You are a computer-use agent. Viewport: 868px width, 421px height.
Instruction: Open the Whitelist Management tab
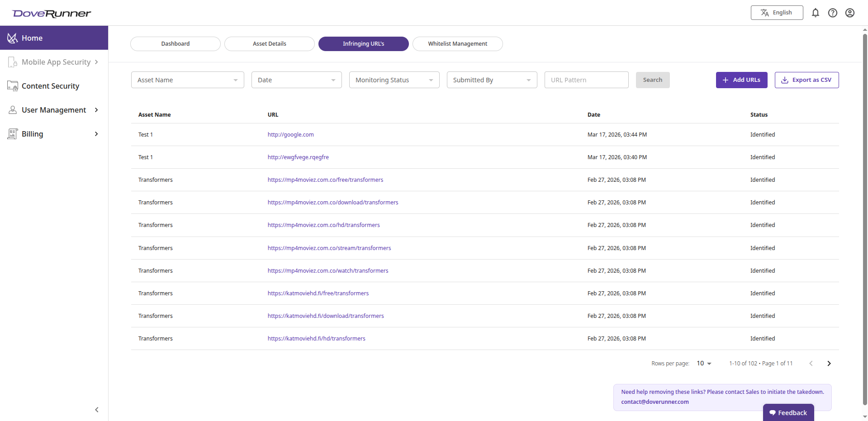coord(457,43)
